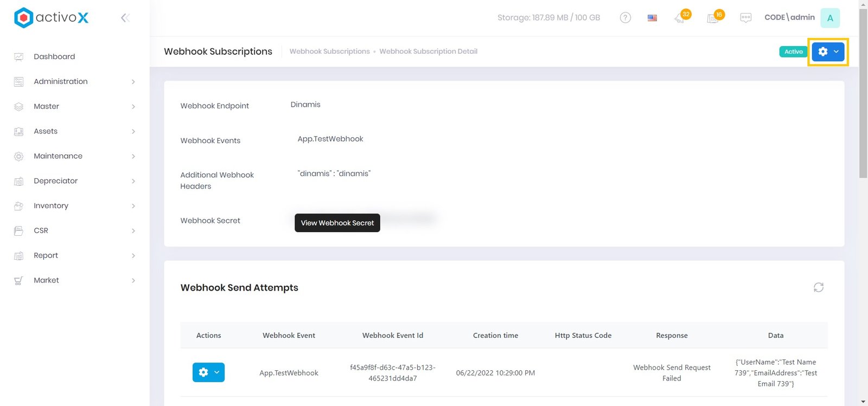The width and height of the screenshot is (868, 406).
Task: Click the "dinamis" : "dinamis" header value
Action: [334, 173]
